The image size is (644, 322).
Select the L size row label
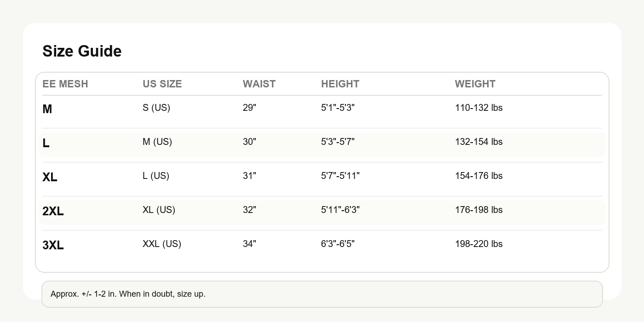[46, 144]
